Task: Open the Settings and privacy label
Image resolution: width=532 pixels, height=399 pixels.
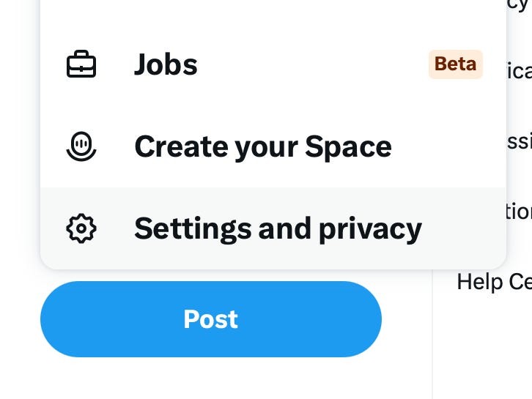Action: (278, 229)
